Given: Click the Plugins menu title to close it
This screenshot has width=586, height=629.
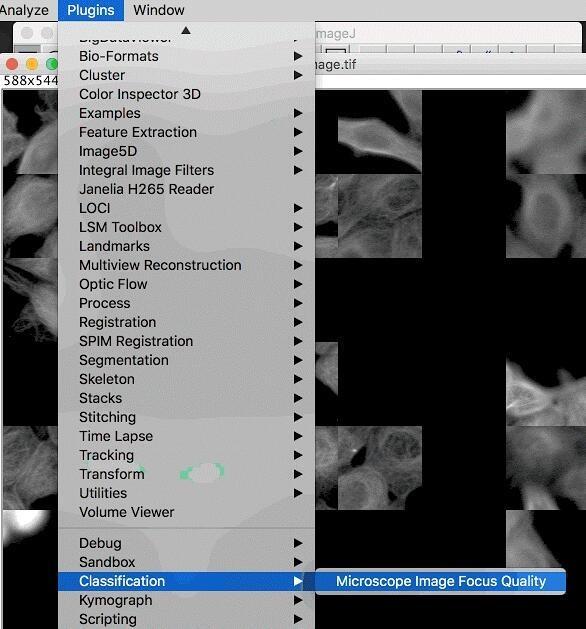Looking at the screenshot, I should [x=91, y=10].
